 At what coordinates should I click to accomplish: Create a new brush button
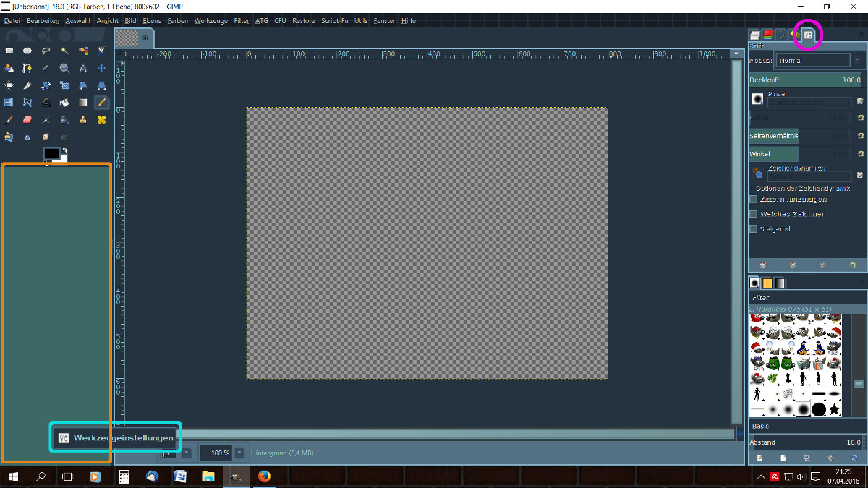783,458
